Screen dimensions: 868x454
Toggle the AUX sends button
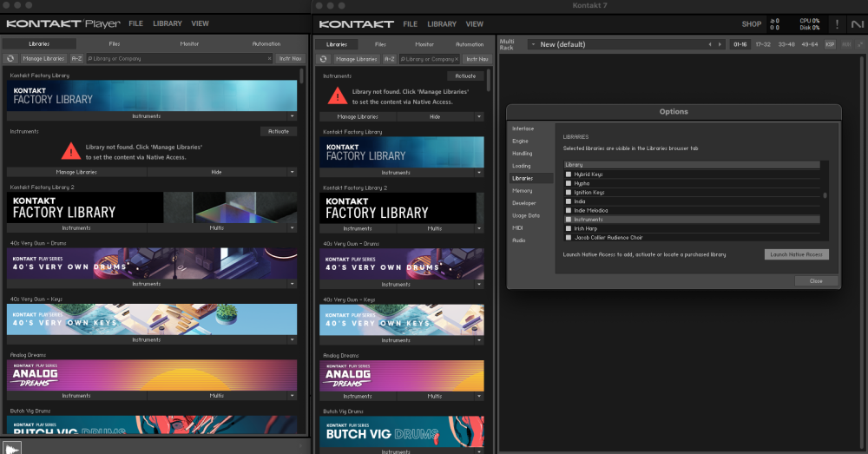tap(845, 44)
